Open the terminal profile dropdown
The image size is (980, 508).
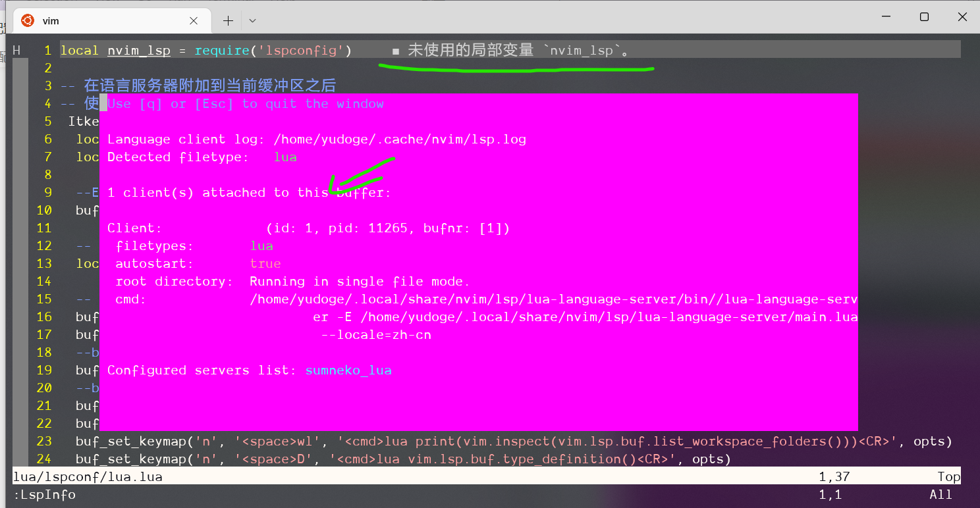[x=252, y=20]
